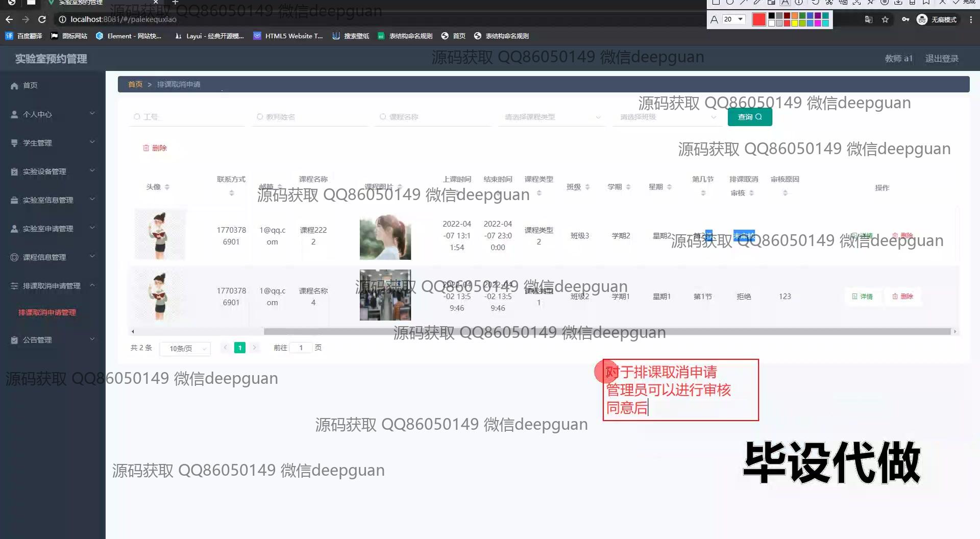Sort the table by 头像 column arrows
The width and height of the screenshot is (980, 539).
167,187
